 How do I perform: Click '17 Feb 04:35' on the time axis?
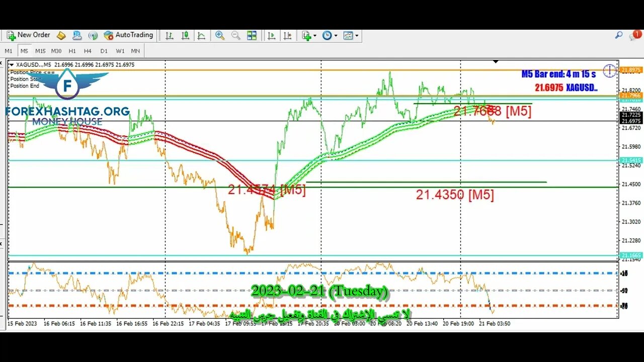coord(205,324)
